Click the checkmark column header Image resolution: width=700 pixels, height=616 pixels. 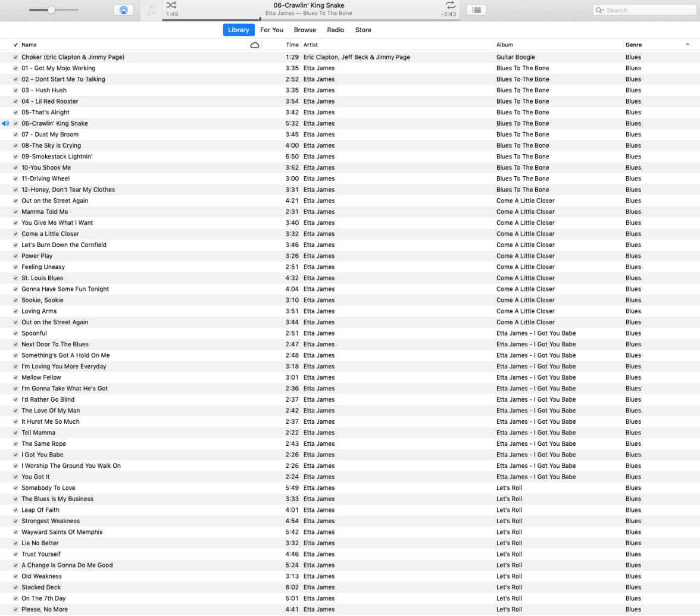pos(15,44)
